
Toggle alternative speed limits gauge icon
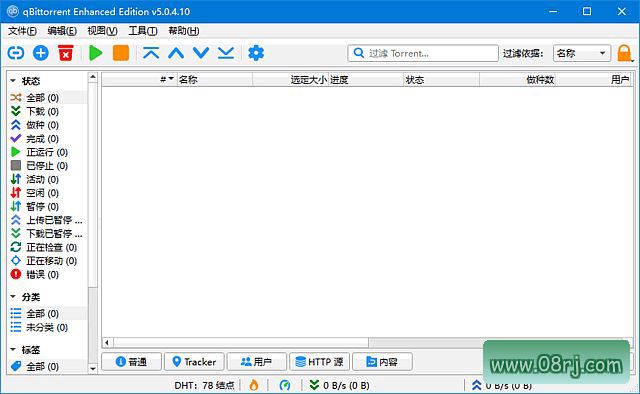[x=285, y=385]
